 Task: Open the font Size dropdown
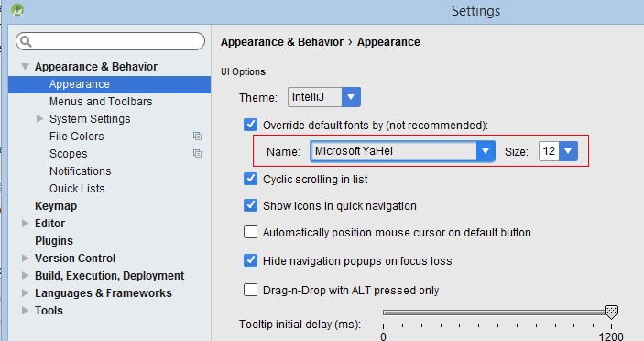(558, 151)
